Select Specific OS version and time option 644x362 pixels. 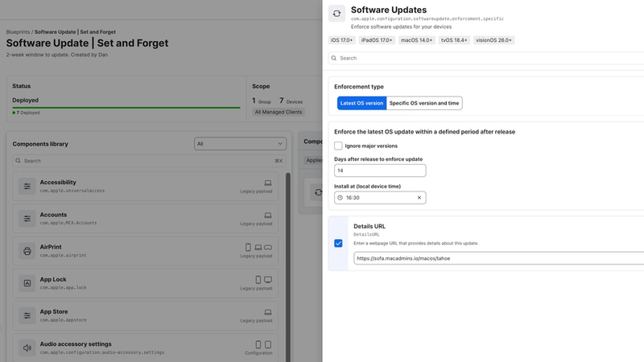click(x=424, y=103)
